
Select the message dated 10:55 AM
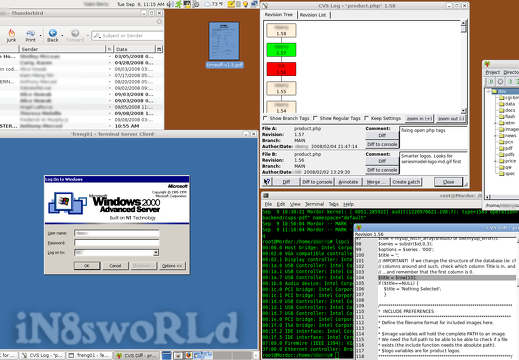point(81,126)
